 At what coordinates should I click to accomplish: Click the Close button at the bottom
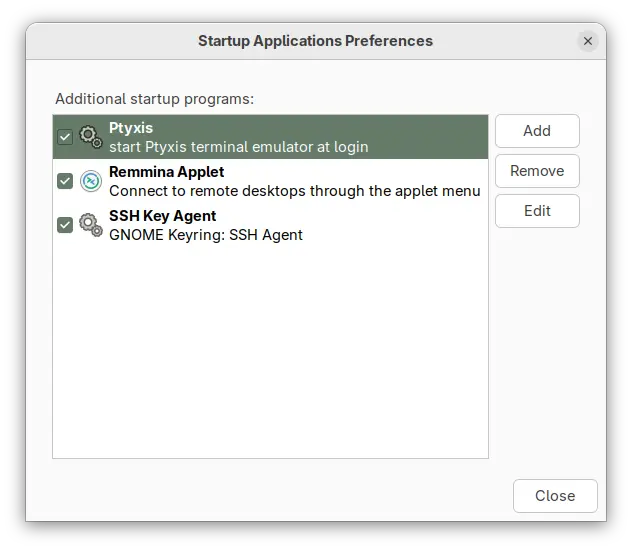point(555,496)
